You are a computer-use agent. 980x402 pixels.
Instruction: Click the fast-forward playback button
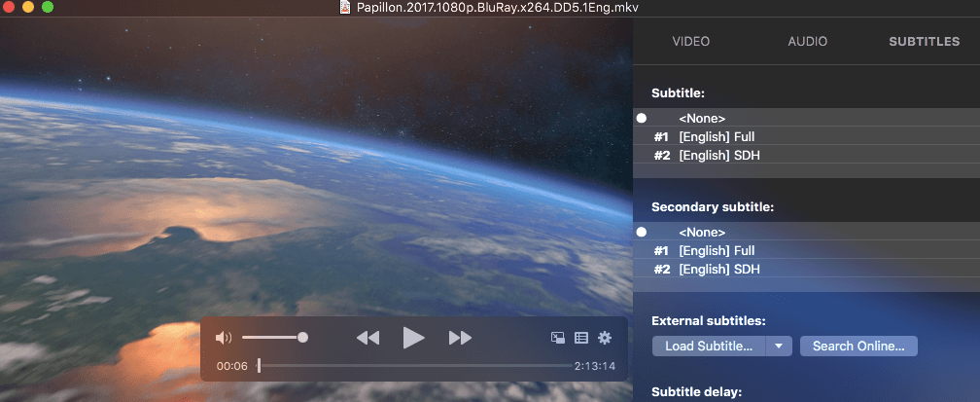coord(460,338)
